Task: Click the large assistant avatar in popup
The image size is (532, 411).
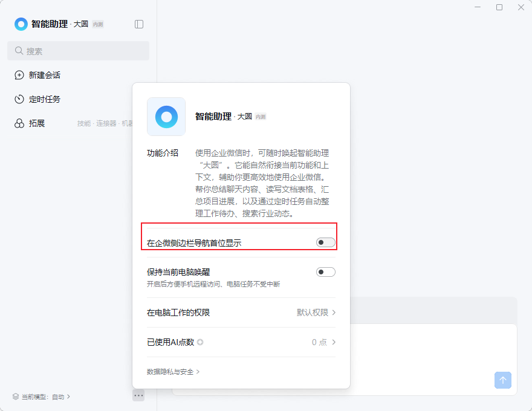Action: (x=166, y=117)
